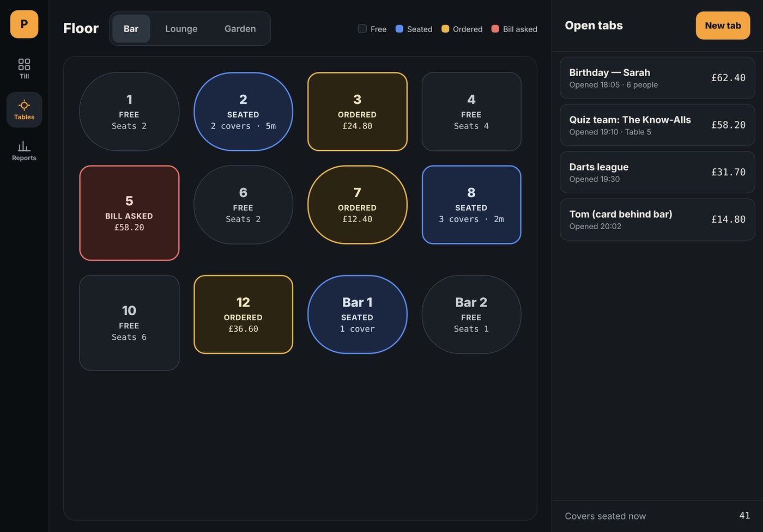Image resolution: width=763 pixels, height=532 pixels.
Task: Click the Floor heading
Action: click(x=81, y=28)
